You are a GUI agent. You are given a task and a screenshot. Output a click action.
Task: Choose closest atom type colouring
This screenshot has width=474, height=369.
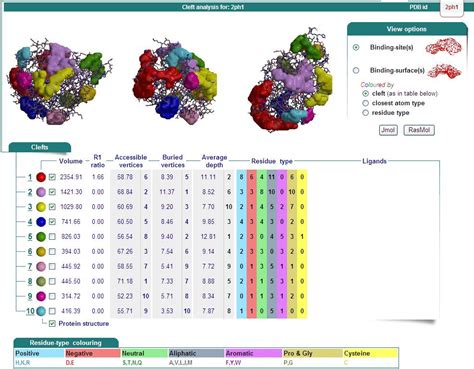(365, 103)
